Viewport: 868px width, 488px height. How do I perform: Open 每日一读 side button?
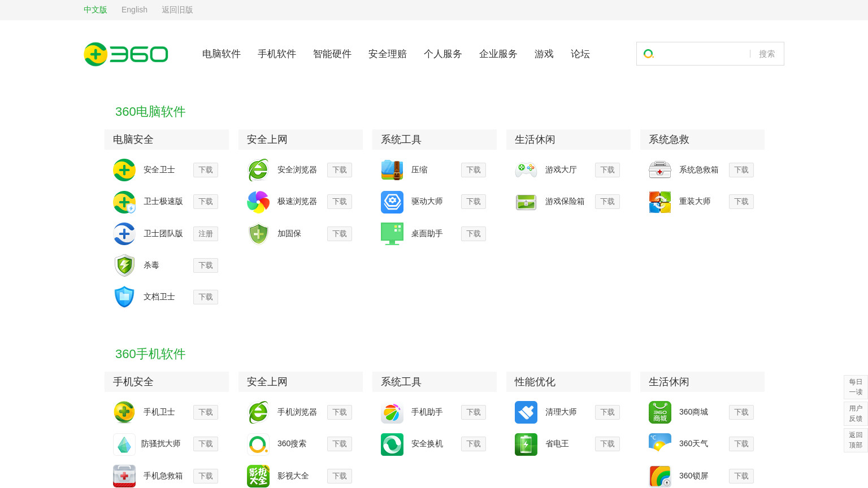tap(856, 387)
